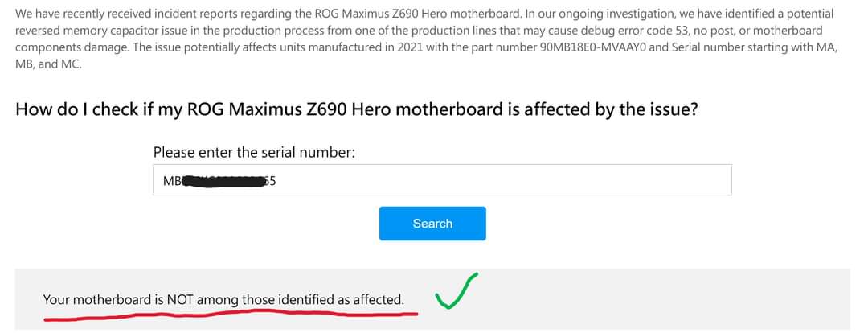Click the 'manufactured in 2021' phrase
Screen dimensions: 868x333
click(x=369, y=47)
